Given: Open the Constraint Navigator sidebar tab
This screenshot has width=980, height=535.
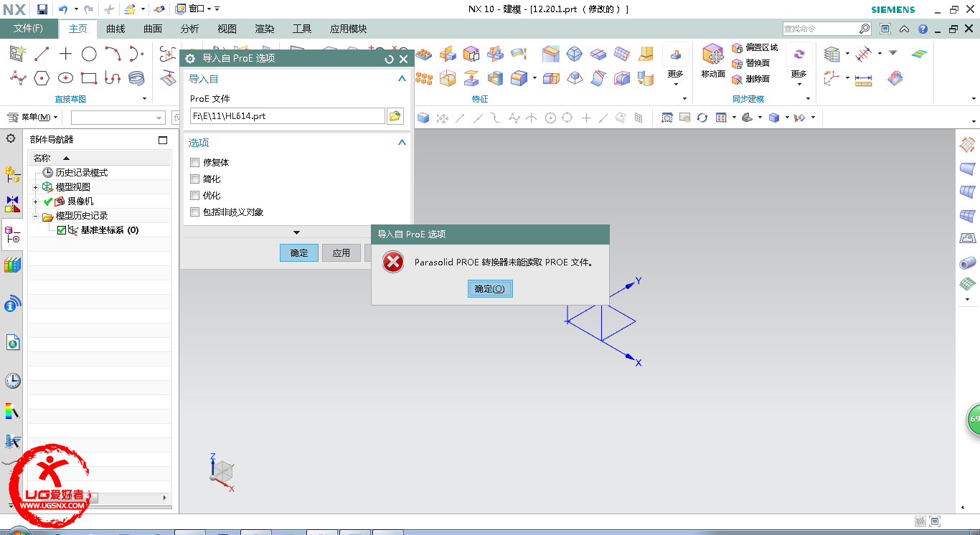Looking at the screenshot, I should click(12, 204).
